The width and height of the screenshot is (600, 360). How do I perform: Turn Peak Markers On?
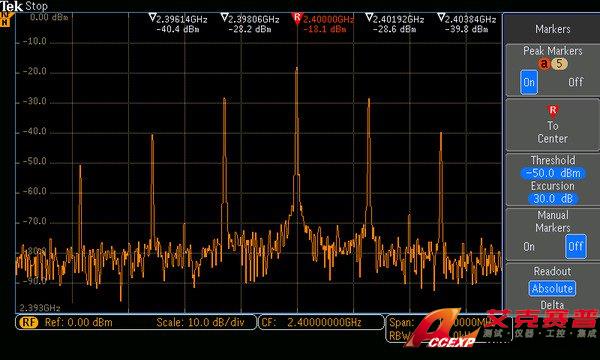pyautogui.click(x=529, y=82)
